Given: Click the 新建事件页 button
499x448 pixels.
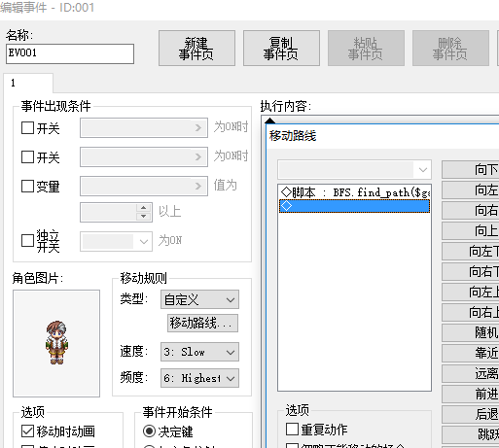Looking at the screenshot, I should (x=196, y=49).
